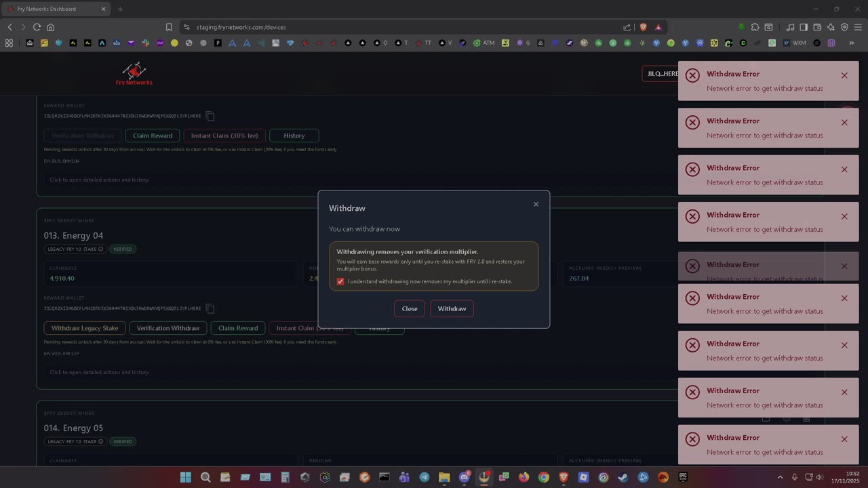Click the accruing weekly preview value 267.84
This screenshot has width=868, height=488.
579,279
